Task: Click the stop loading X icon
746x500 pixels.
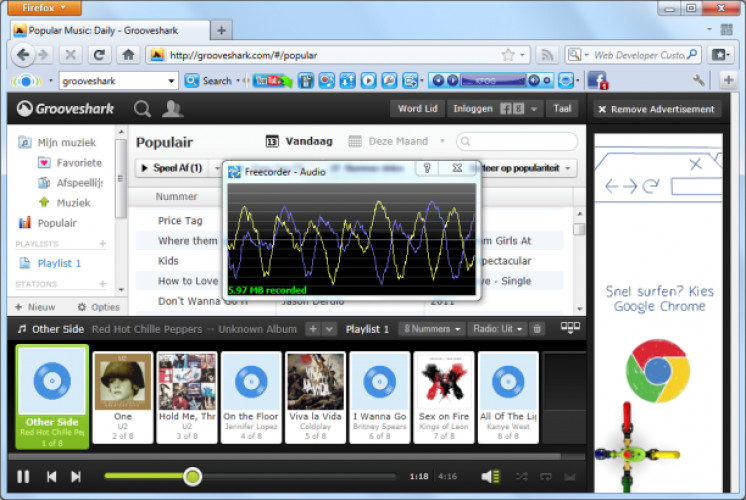Action: click(x=70, y=55)
